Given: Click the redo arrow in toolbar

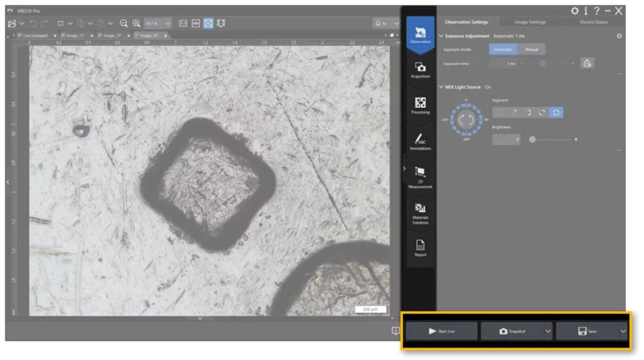Looking at the screenshot, I should pos(44,23).
